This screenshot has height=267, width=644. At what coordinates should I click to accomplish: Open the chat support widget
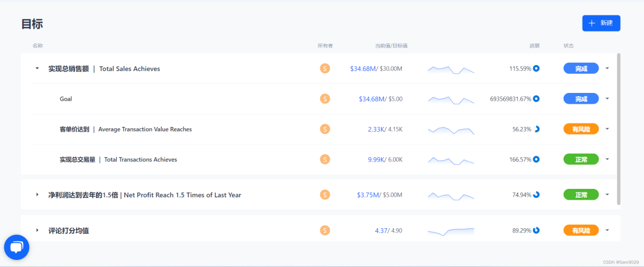pyautogui.click(x=17, y=247)
